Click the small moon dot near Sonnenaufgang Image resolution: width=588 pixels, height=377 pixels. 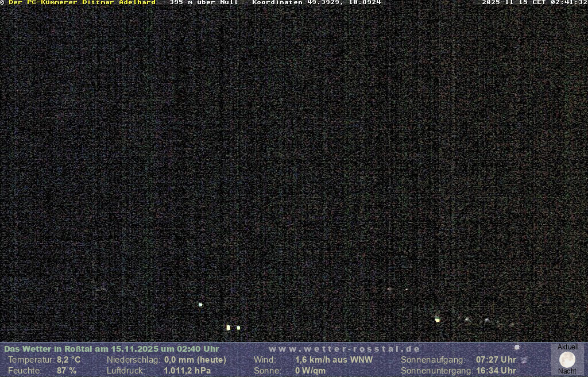(x=517, y=347)
